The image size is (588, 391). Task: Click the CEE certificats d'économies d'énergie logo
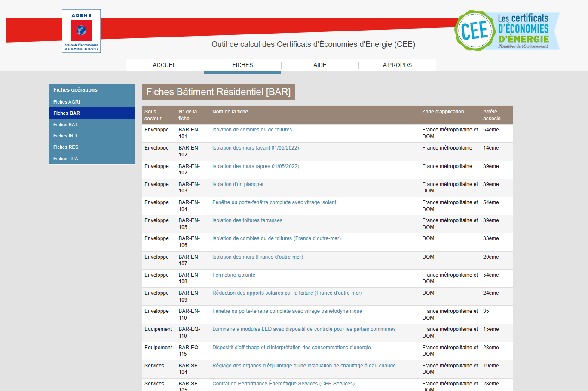tap(507, 31)
